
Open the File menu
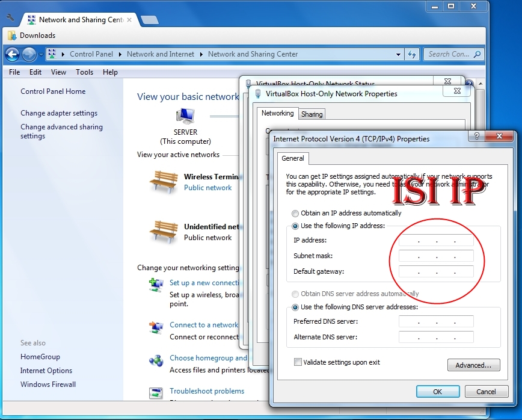coord(14,72)
